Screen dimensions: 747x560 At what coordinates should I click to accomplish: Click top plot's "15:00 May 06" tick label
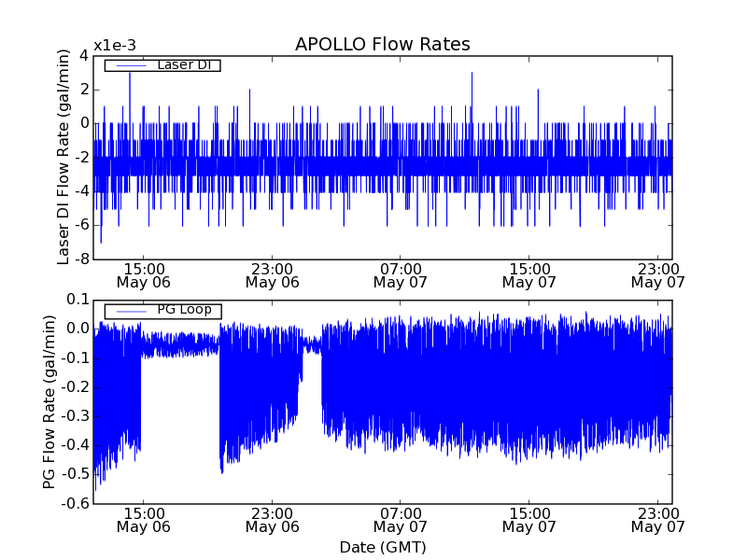143,274
